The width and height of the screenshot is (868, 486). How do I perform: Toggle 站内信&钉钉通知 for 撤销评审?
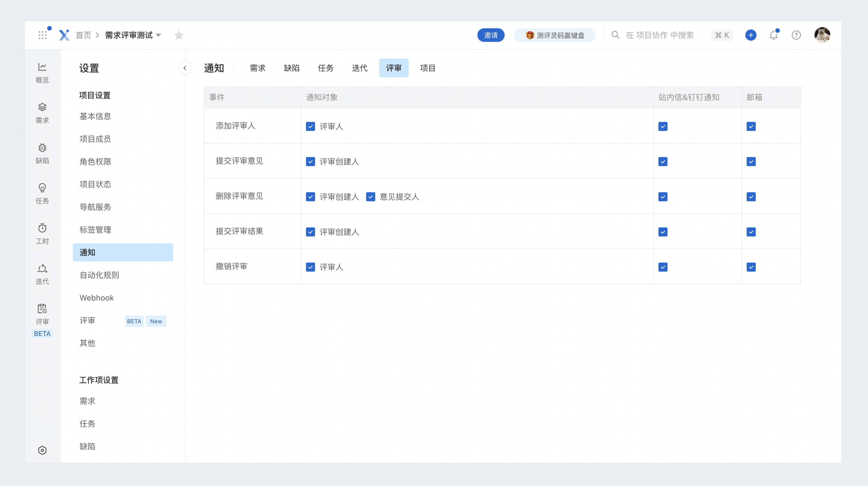(663, 267)
